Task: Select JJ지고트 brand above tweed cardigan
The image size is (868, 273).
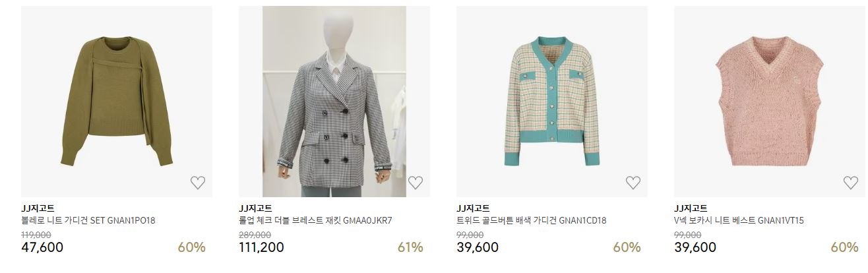Action: point(473,208)
